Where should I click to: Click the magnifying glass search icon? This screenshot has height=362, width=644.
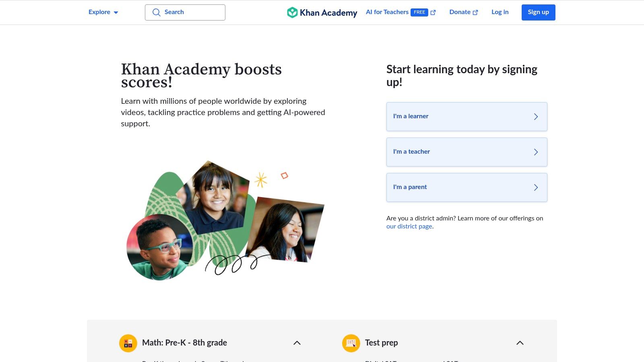(157, 12)
